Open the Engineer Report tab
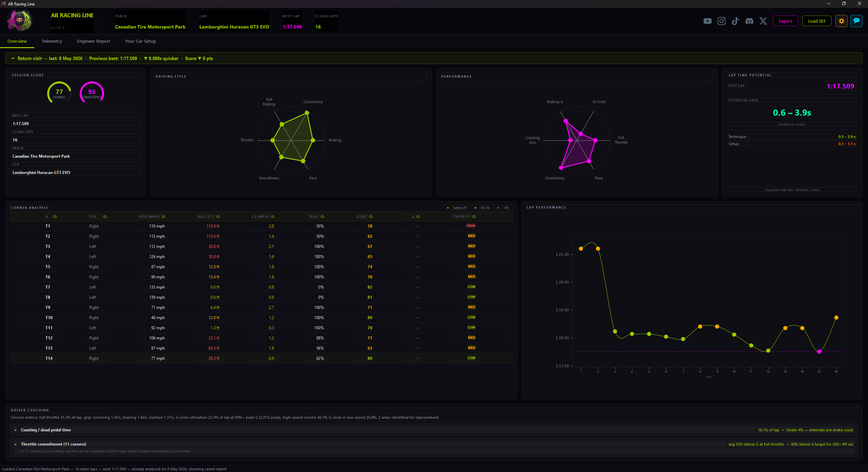 tap(94, 41)
